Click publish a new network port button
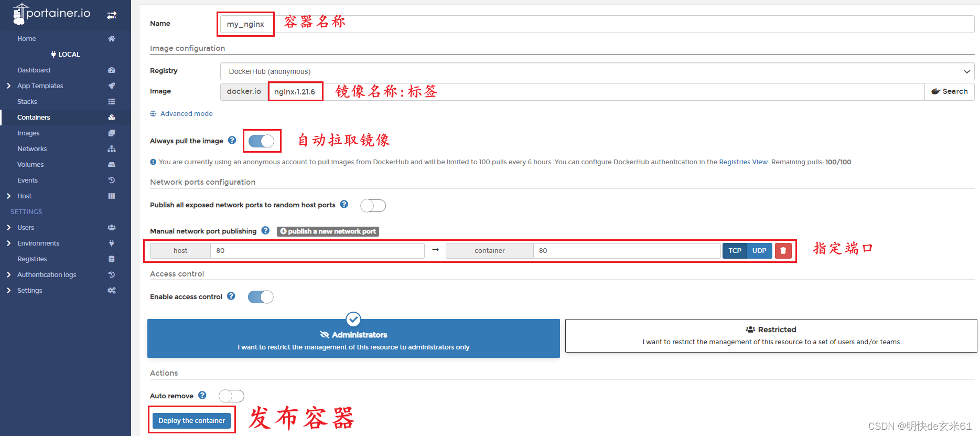Screen dimensions: 980x436 (328, 231)
